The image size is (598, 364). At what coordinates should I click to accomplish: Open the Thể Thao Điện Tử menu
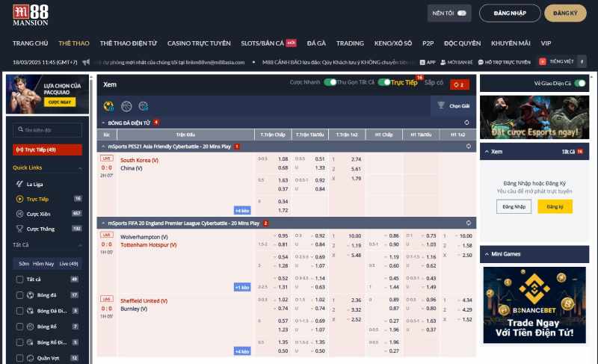(x=129, y=43)
